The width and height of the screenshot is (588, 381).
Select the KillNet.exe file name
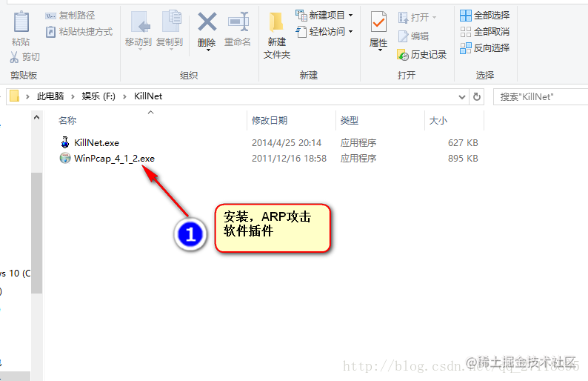(96, 142)
